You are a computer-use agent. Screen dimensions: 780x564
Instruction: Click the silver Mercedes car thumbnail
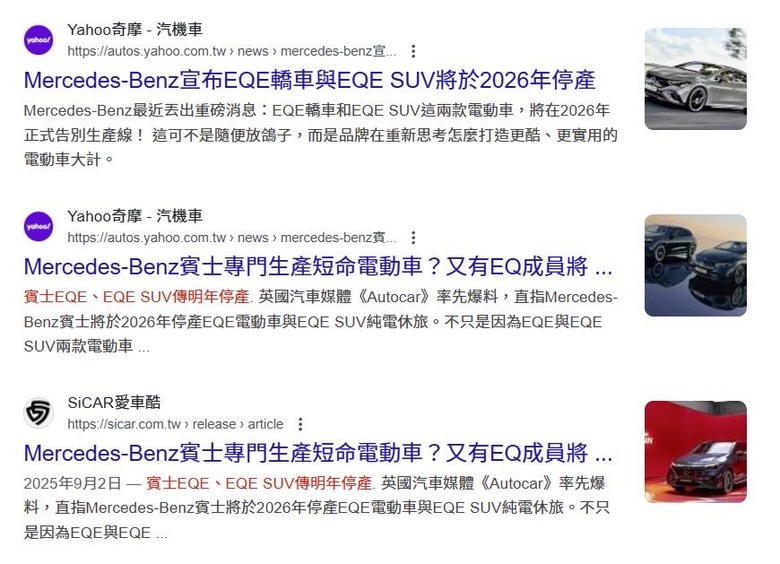point(695,79)
